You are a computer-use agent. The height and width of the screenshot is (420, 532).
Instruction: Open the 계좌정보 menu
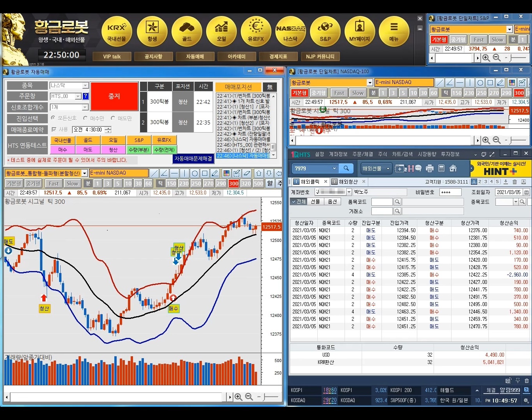click(338, 154)
